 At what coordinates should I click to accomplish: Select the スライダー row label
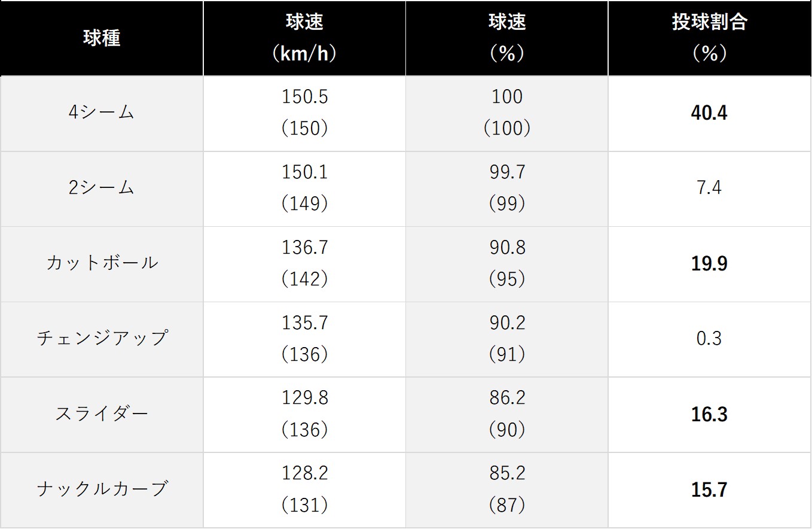[102, 415]
